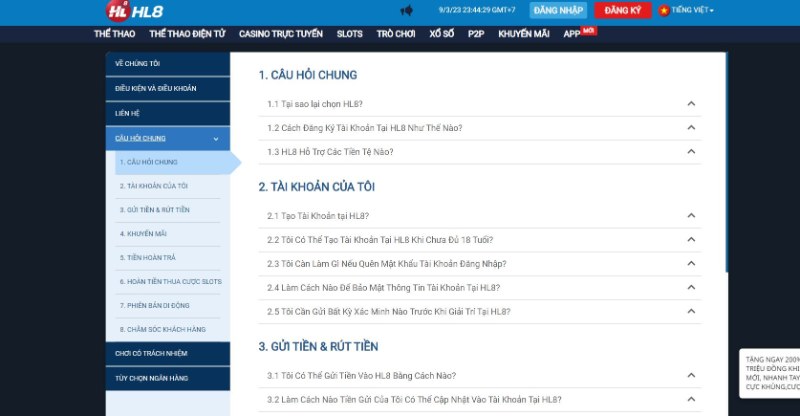The height and width of the screenshot is (416, 800).
Task: Open the SLOTS menu
Action: (349, 34)
